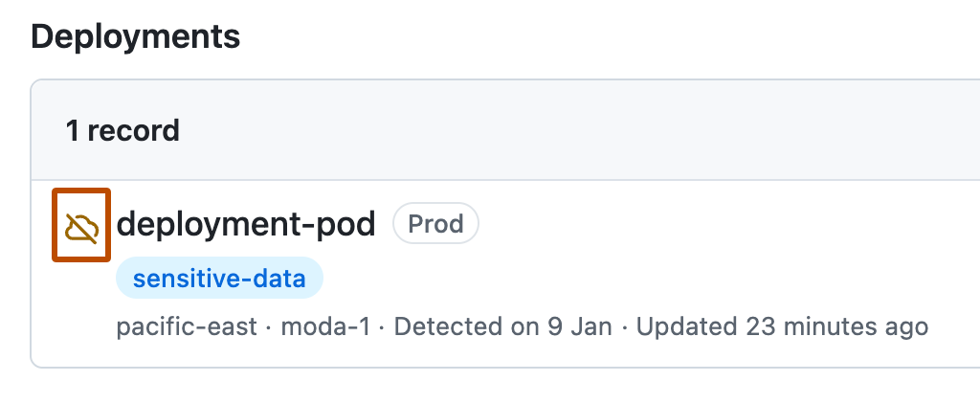Viewport: 980px width, 404px height.
Task: Click the 1 record count header
Action: point(122,130)
